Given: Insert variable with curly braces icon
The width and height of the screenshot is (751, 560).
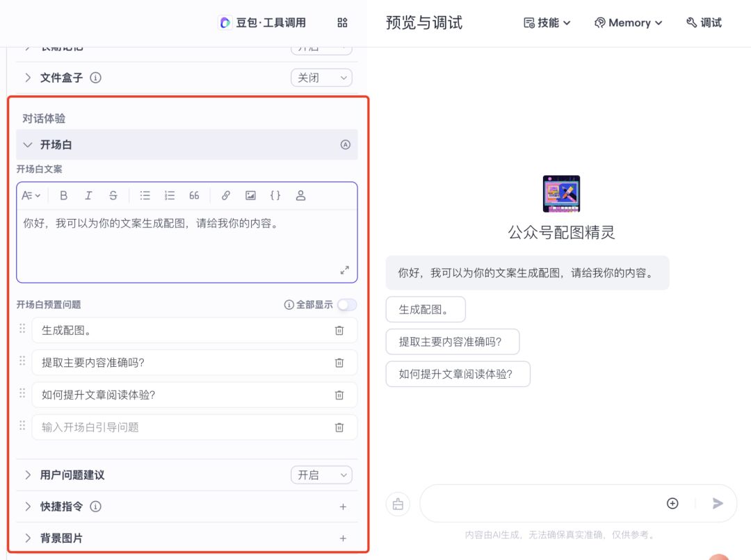Looking at the screenshot, I should [x=275, y=196].
